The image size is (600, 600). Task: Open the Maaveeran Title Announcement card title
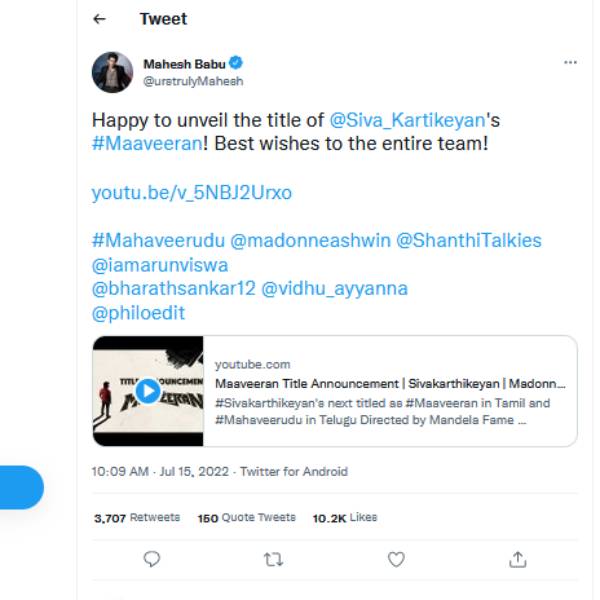point(390,384)
